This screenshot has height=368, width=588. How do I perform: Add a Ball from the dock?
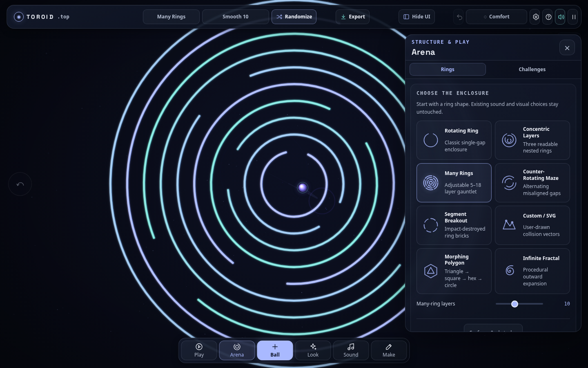275,350
